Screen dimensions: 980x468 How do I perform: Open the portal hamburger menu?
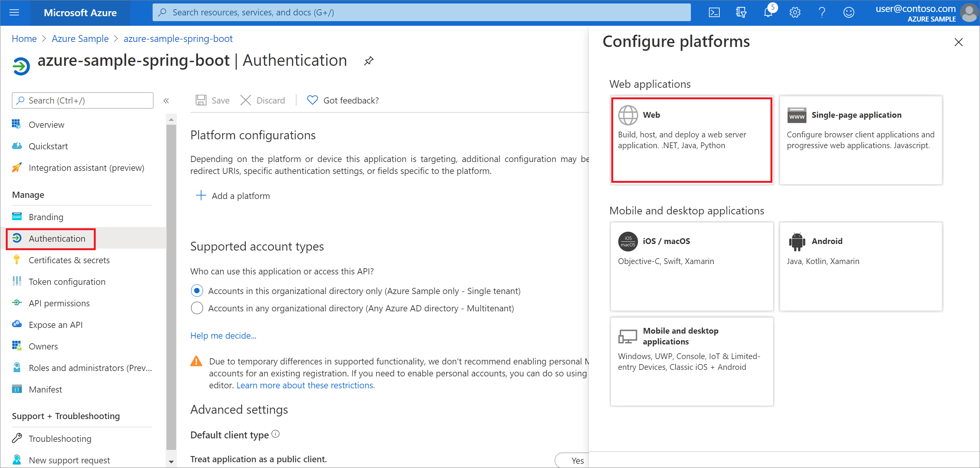14,12
